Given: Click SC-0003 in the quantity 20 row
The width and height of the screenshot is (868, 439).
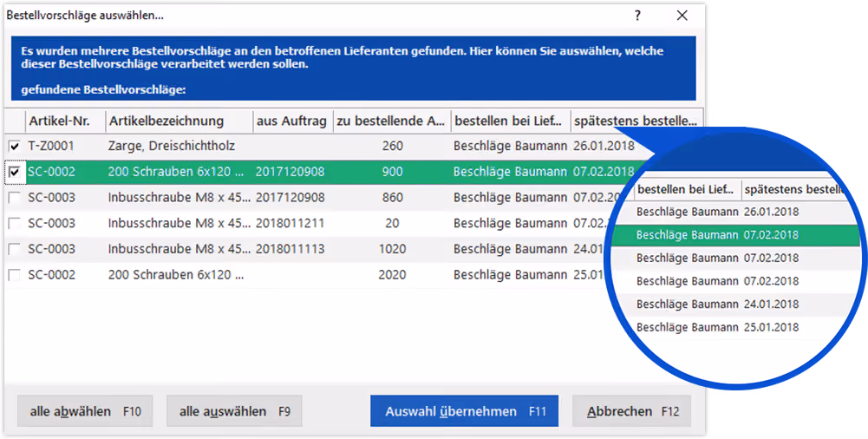Looking at the screenshot, I should point(51,223).
